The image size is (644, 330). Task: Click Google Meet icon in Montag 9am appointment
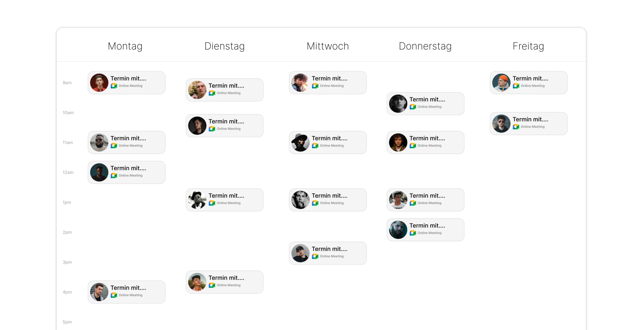pos(114,86)
